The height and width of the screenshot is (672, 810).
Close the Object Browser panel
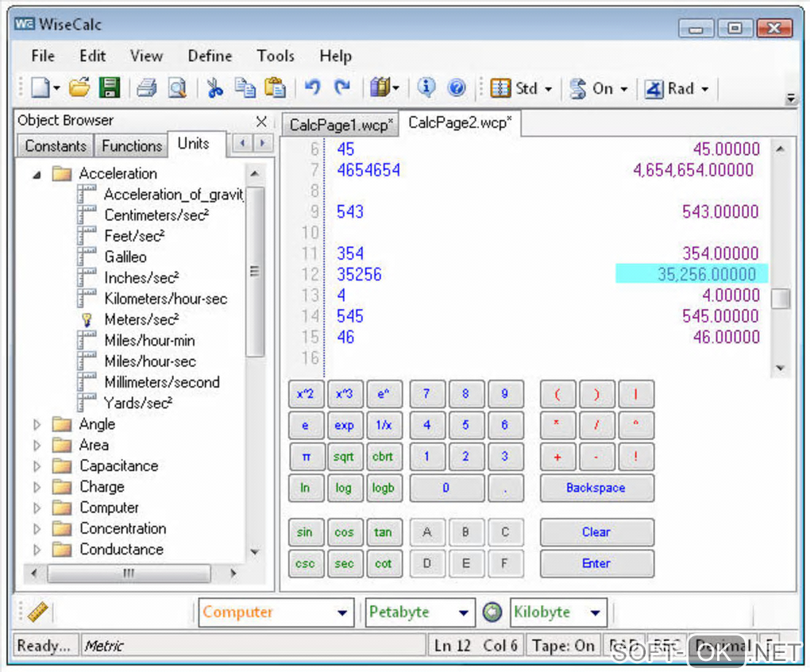coord(261,122)
